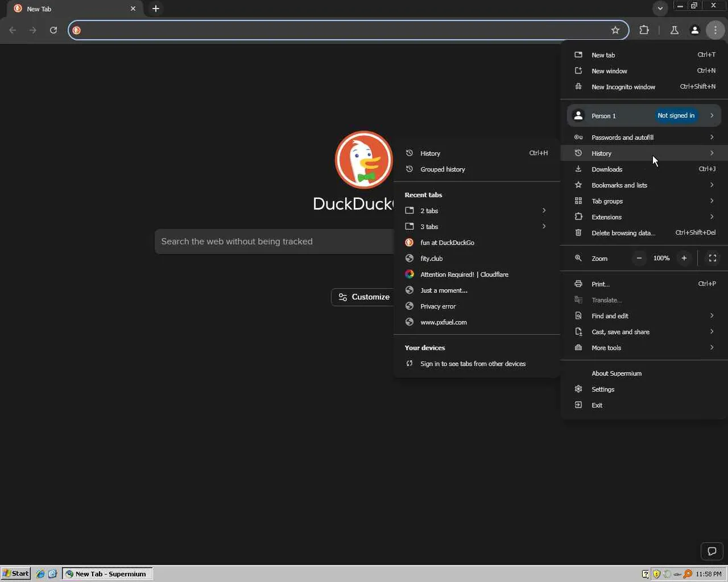Click the sync icon beside Sign in to see tabs
The height and width of the screenshot is (582, 728).
(409, 364)
